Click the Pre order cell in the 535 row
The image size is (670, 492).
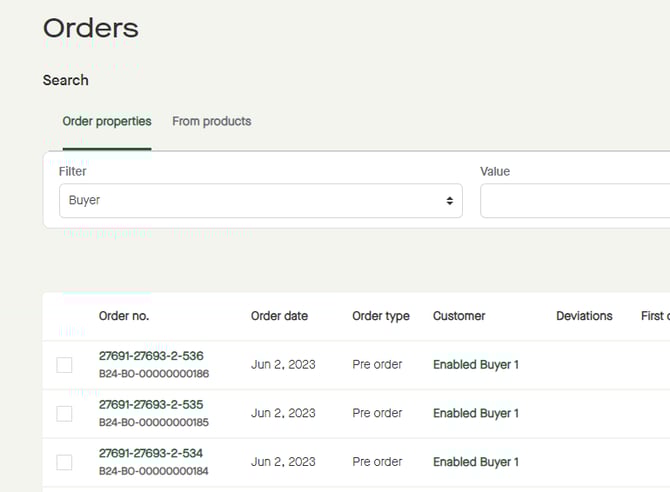click(x=377, y=414)
